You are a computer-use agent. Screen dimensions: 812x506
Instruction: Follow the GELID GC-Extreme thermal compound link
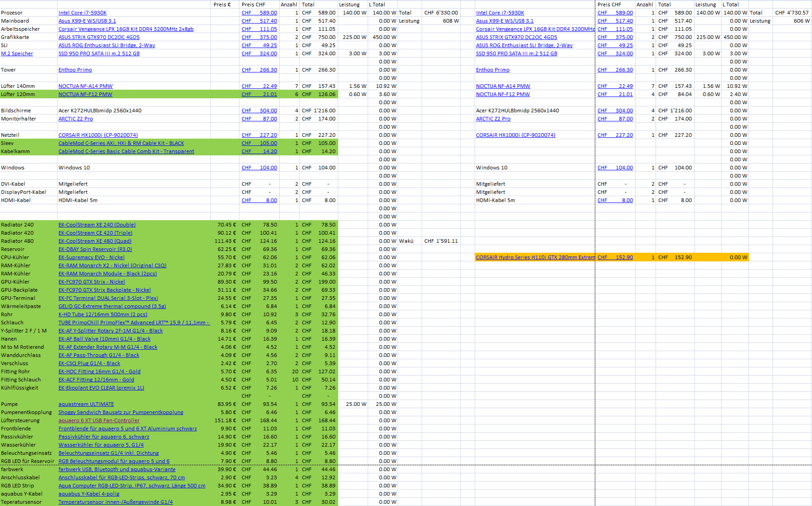pyautogui.click(x=112, y=306)
